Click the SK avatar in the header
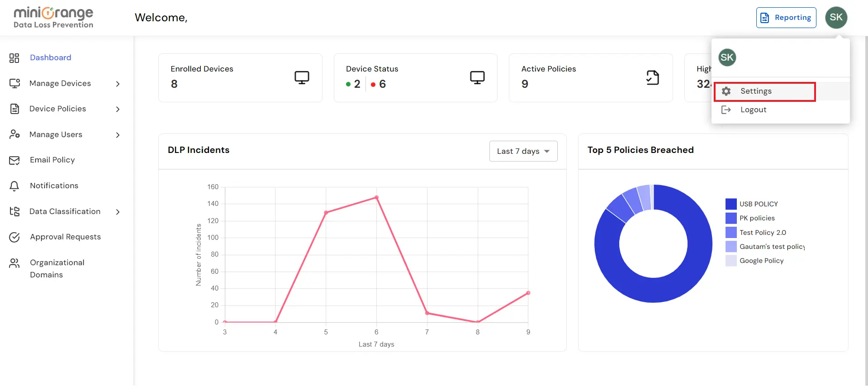The width and height of the screenshot is (868, 386). pos(836,18)
